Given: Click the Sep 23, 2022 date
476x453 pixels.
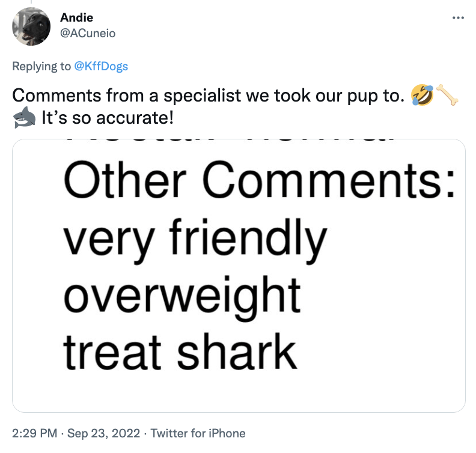Looking at the screenshot, I should coord(104,433).
